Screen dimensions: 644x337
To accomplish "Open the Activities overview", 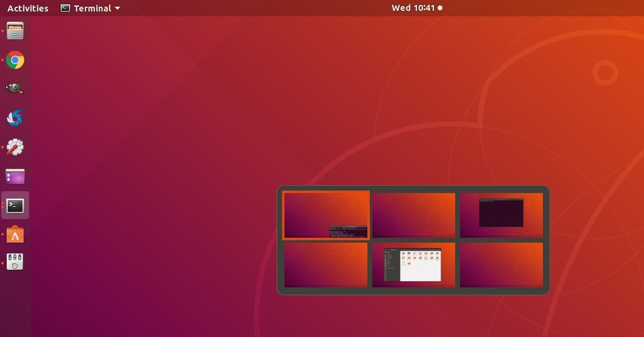I will point(28,8).
